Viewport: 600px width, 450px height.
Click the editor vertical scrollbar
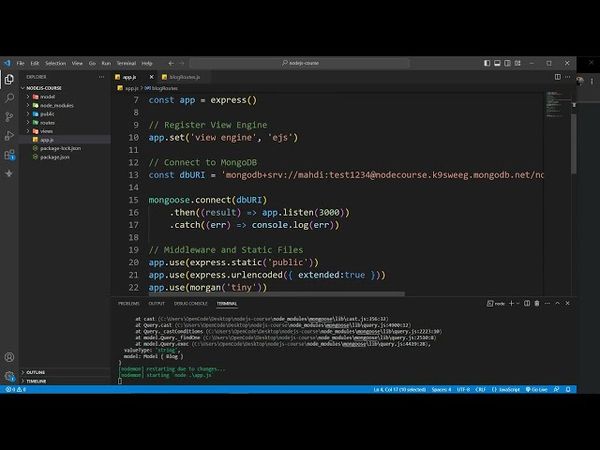pos(574,143)
